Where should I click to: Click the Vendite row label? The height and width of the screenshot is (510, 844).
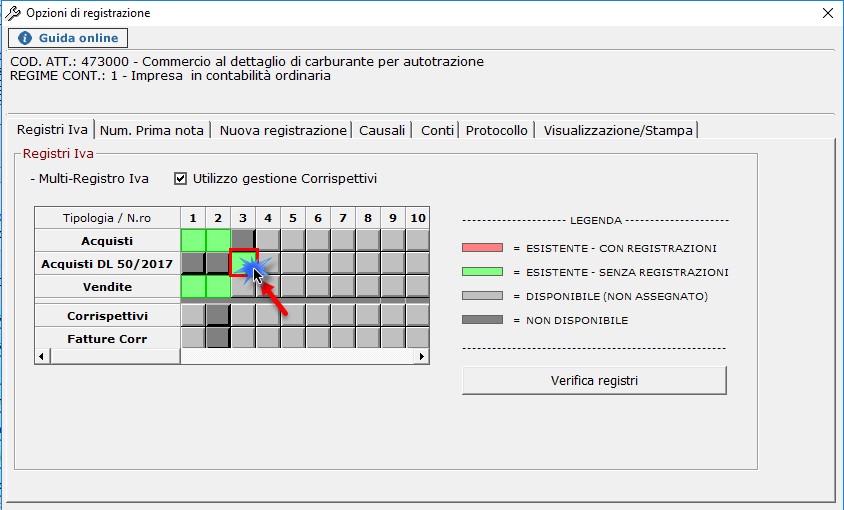point(107,287)
